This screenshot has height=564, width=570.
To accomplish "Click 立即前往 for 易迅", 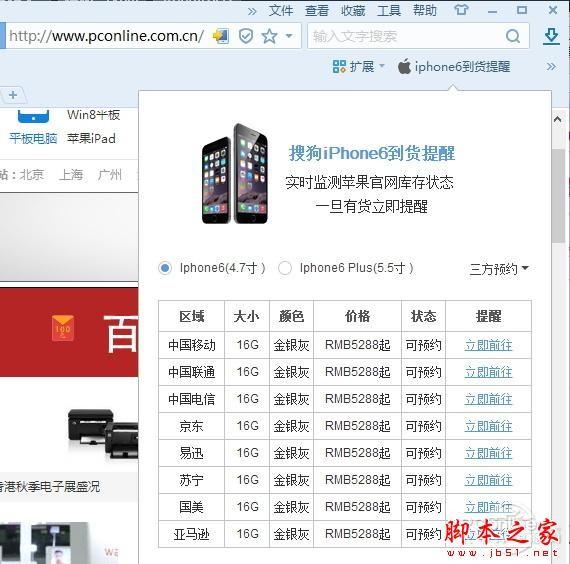I will click(488, 453).
